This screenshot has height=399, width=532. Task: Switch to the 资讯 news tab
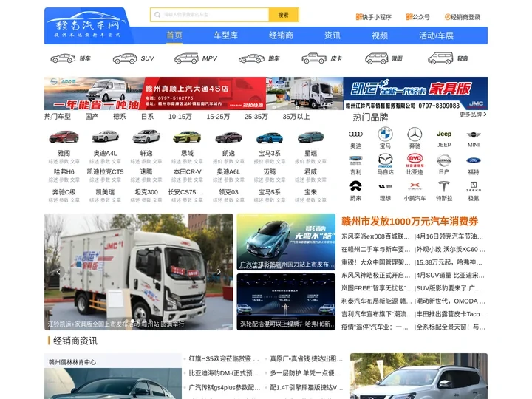tap(332, 35)
